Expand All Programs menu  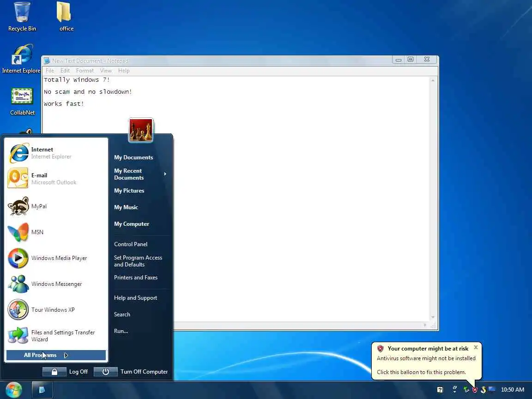[x=56, y=355]
